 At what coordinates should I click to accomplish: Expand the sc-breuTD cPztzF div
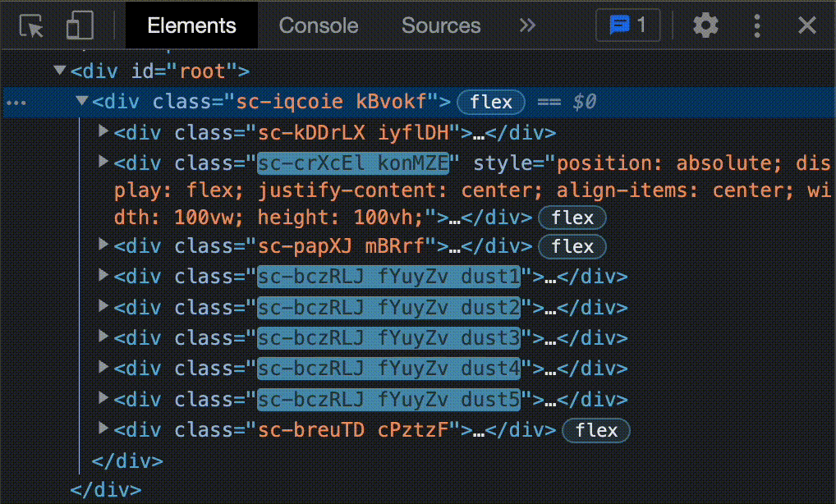tap(104, 428)
